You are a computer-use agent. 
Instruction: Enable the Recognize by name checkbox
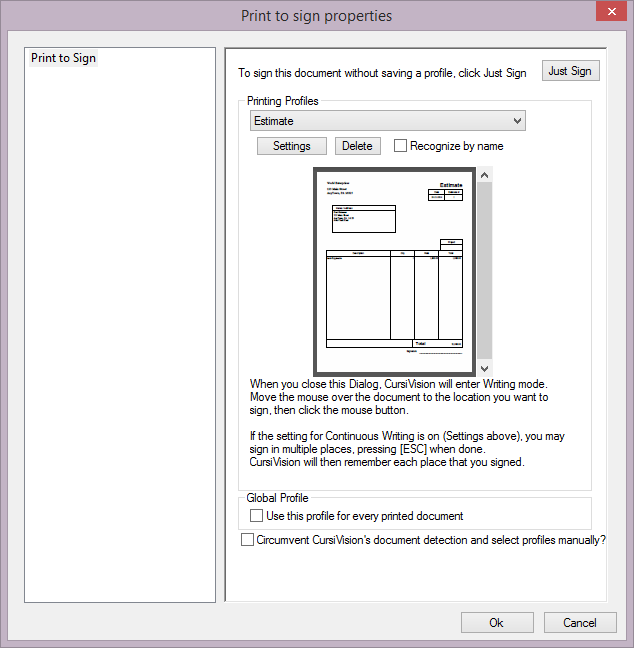click(401, 146)
